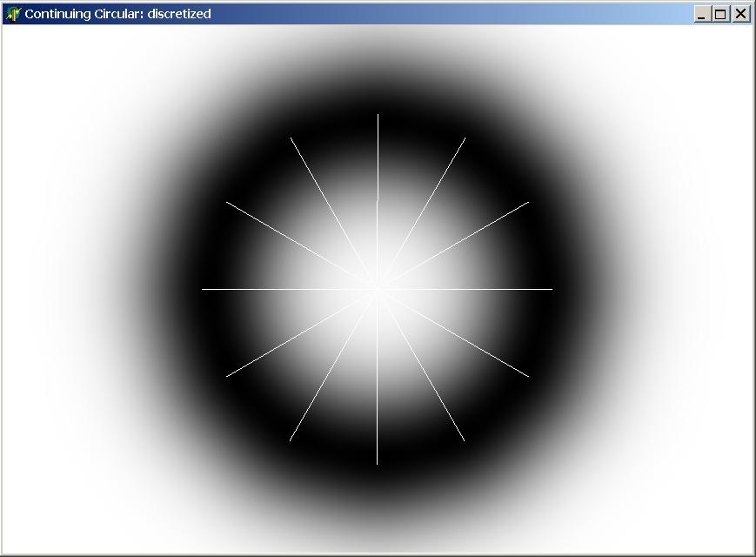Screen dimensions: 756x557
Task: Maximize the Continuing Circular window
Action: coord(720,14)
